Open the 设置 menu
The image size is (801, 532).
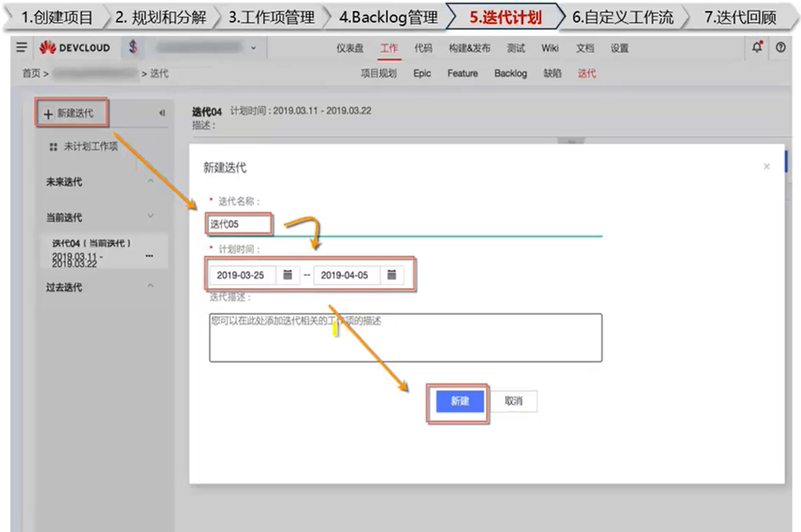pyautogui.click(x=620, y=48)
